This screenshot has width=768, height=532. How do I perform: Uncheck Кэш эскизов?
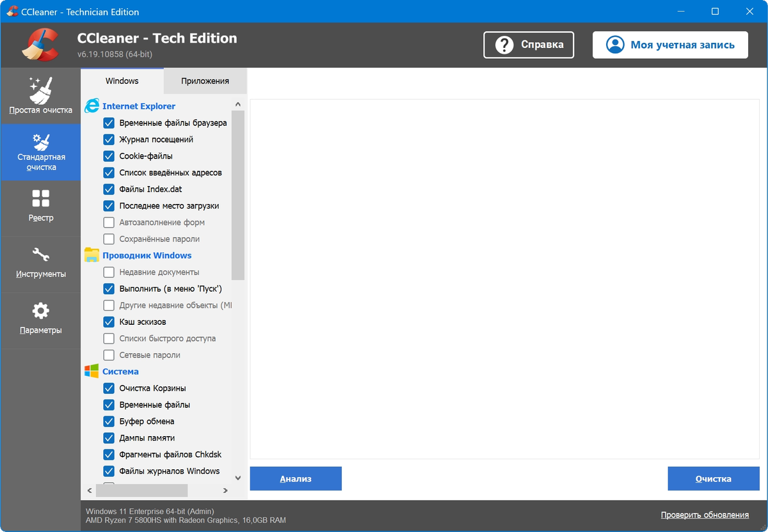coord(109,322)
